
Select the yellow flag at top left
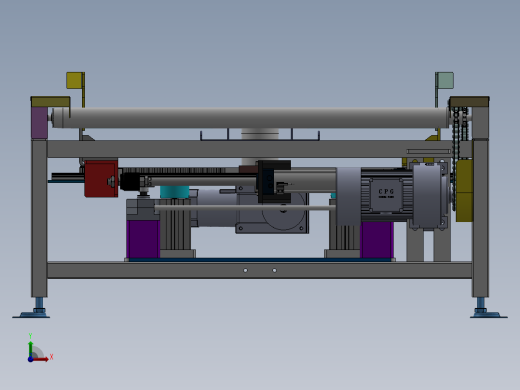74,80
